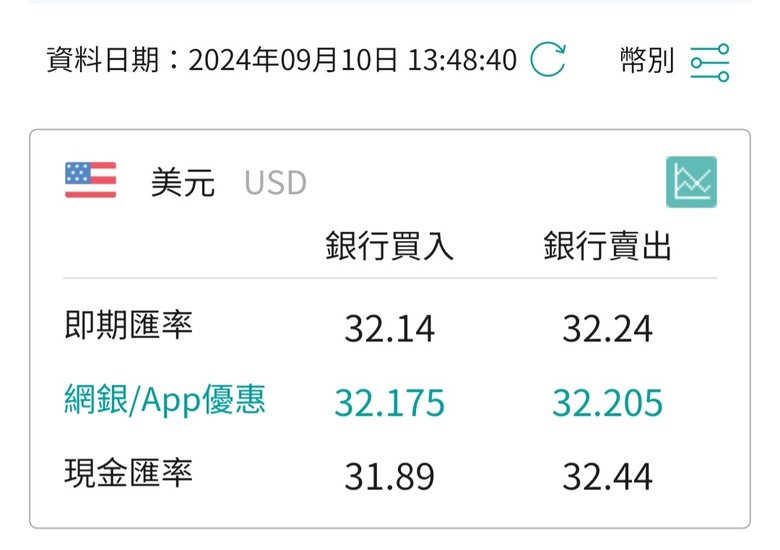Viewport: 780px width, 550px height.
Task: Tap the 資料日期 timestamp text
Action: 282,60
